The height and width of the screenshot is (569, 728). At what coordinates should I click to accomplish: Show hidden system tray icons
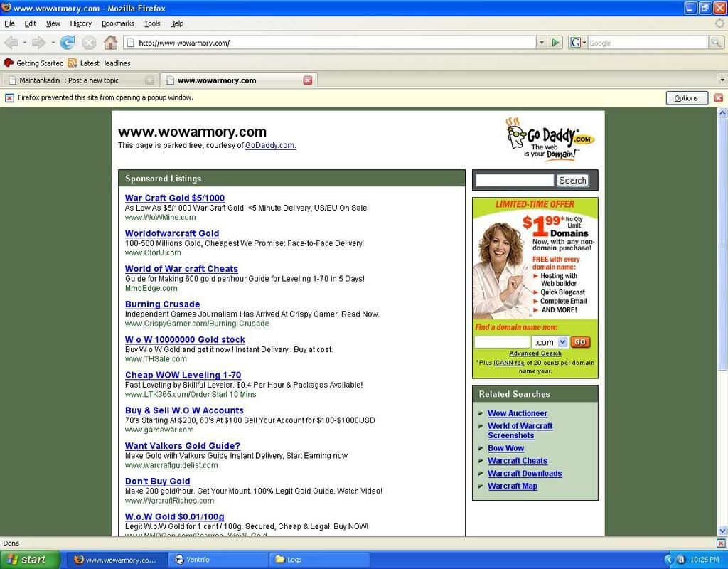[668, 560]
